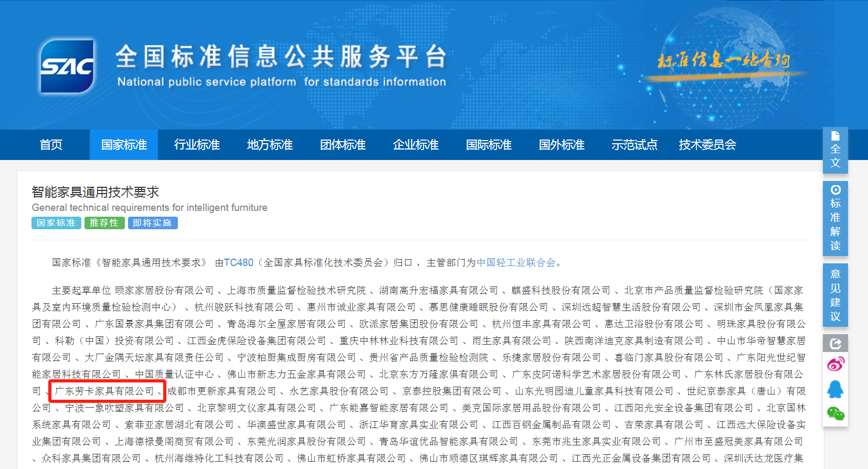Open the 中国轻工业联合会 link
This screenshot has height=469, width=868.
pyautogui.click(x=516, y=262)
